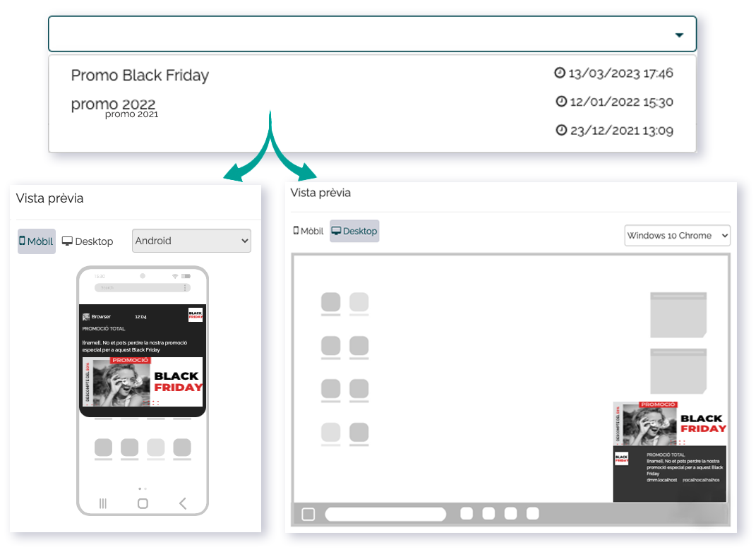Click the desktop taskbar search field
Screen dimensions: 756x552
pos(385,515)
